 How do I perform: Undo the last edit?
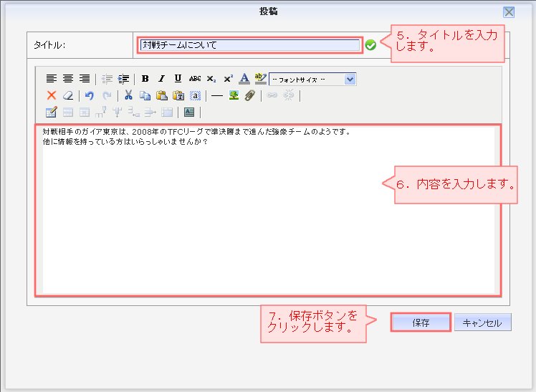point(90,95)
